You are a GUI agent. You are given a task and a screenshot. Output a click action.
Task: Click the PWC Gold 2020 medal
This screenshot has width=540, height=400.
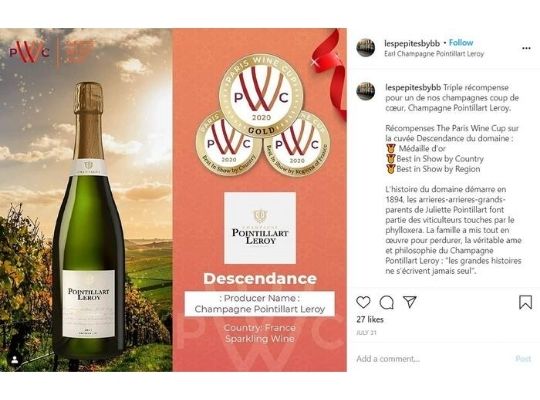(261, 95)
